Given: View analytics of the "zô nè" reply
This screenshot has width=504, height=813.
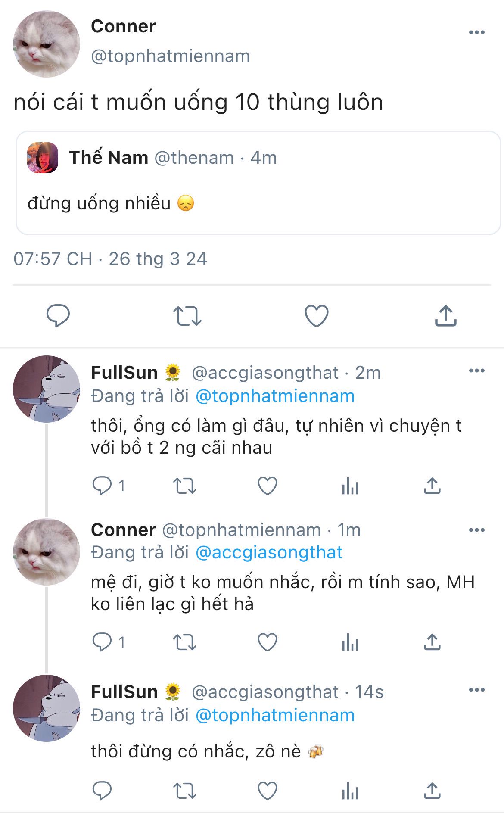Looking at the screenshot, I should (350, 791).
